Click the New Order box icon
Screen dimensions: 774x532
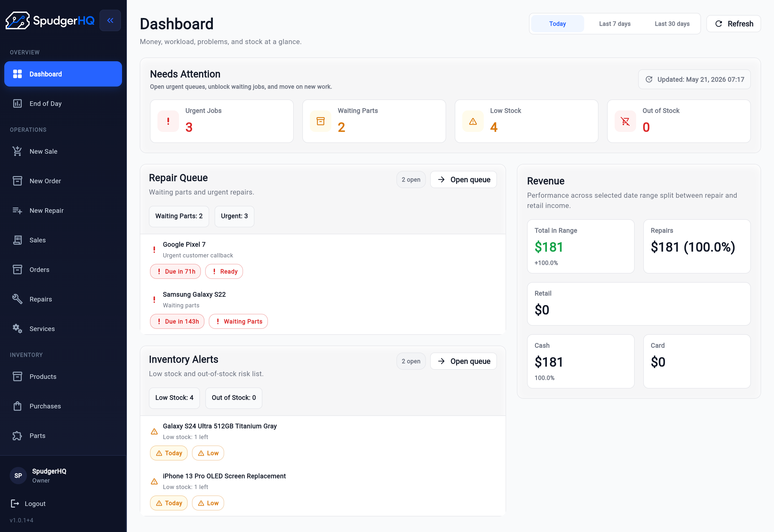(x=17, y=181)
